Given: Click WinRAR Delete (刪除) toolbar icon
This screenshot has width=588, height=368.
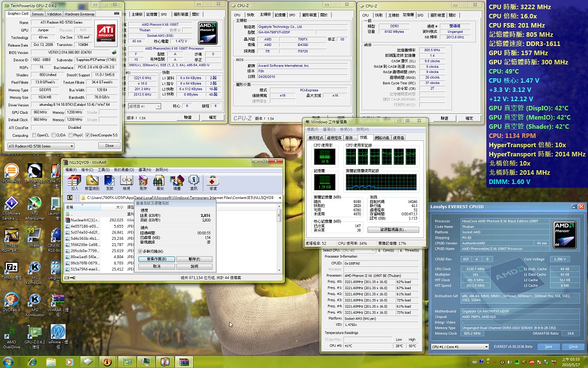Looking at the screenshot, I should (x=143, y=182).
